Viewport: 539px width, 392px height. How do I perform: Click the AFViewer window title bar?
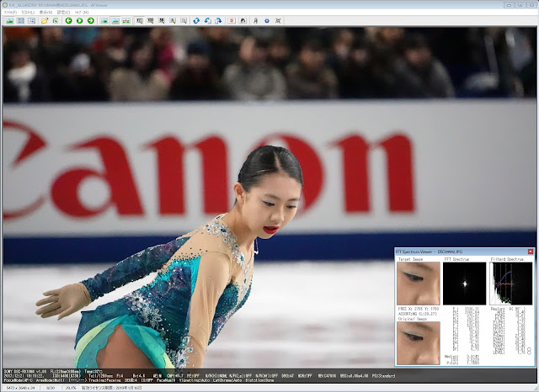click(x=253, y=5)
